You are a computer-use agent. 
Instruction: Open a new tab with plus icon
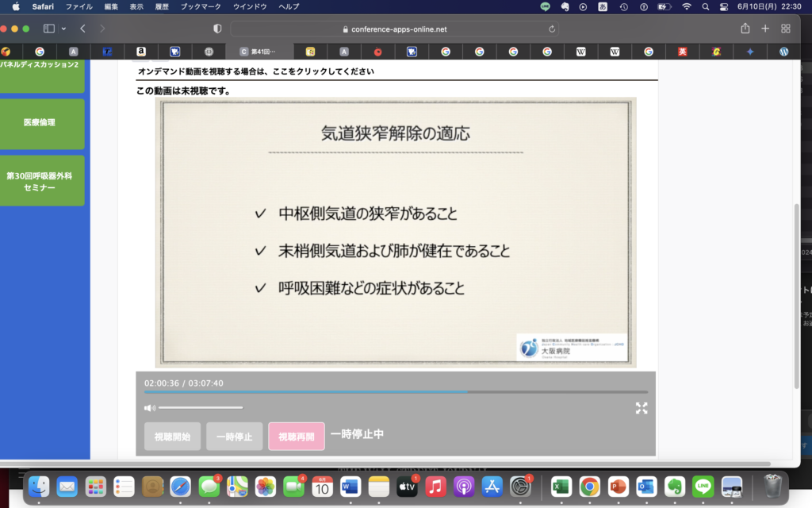[765, 29]
